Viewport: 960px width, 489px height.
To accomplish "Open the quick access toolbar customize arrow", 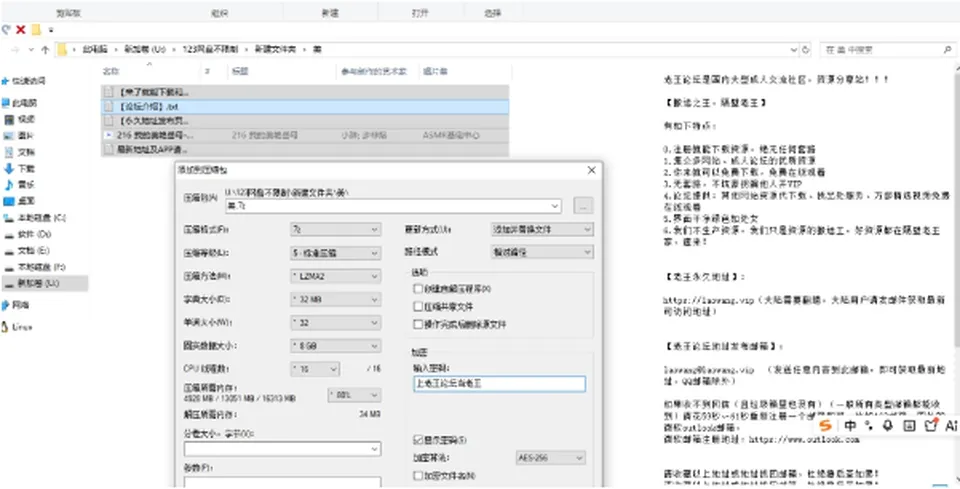I will point(51,30).
